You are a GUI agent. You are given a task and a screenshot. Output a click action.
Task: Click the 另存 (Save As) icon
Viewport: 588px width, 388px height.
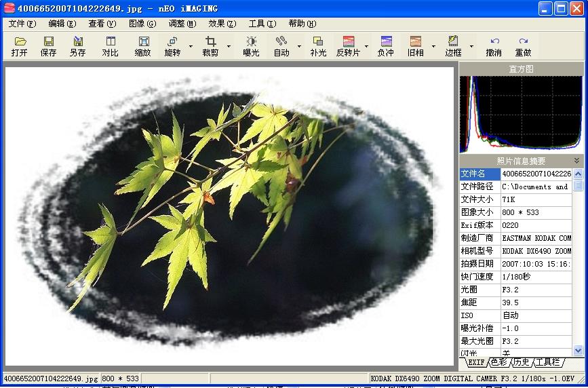coord(77,46)
